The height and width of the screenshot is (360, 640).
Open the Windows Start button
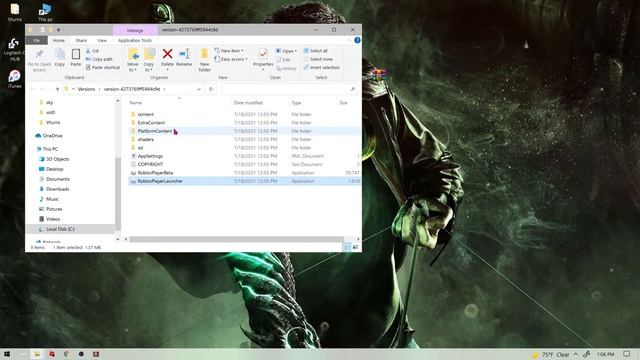pos(7,354)
